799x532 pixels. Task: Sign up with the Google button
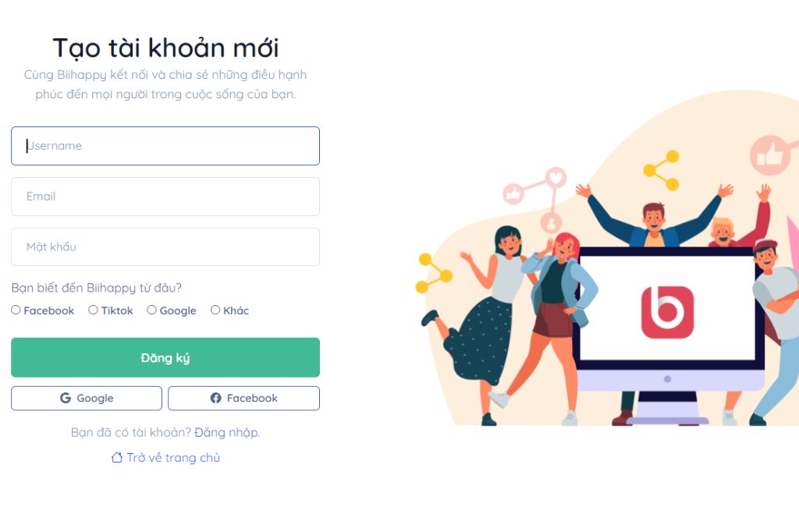point(87,398)
